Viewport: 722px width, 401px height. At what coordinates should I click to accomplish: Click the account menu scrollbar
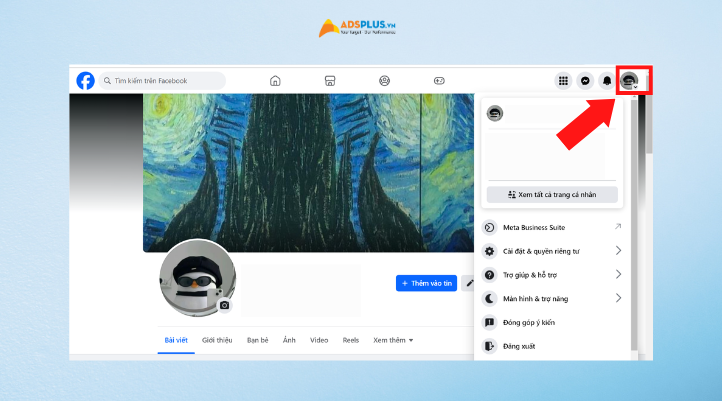tap(634, 223)
